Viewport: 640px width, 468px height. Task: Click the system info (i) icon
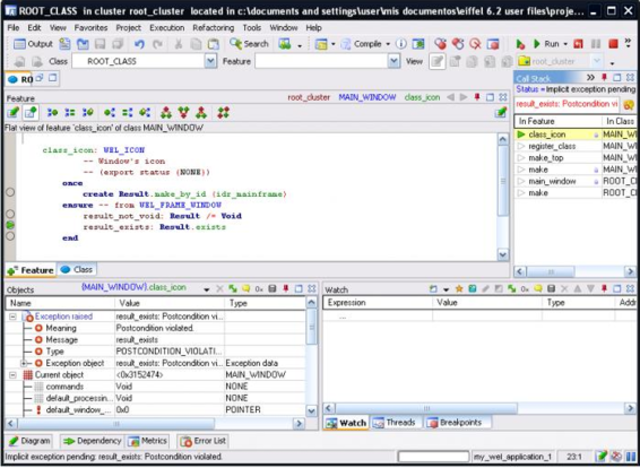pos(401,44)
